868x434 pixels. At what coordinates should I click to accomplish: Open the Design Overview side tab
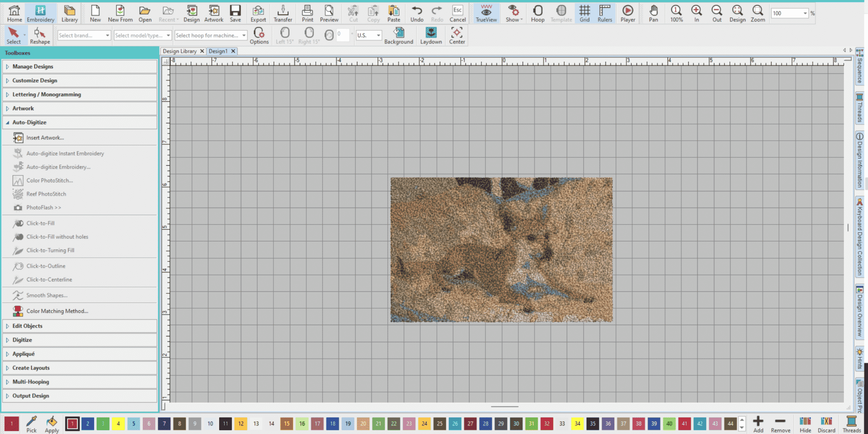tap(860, 312)
